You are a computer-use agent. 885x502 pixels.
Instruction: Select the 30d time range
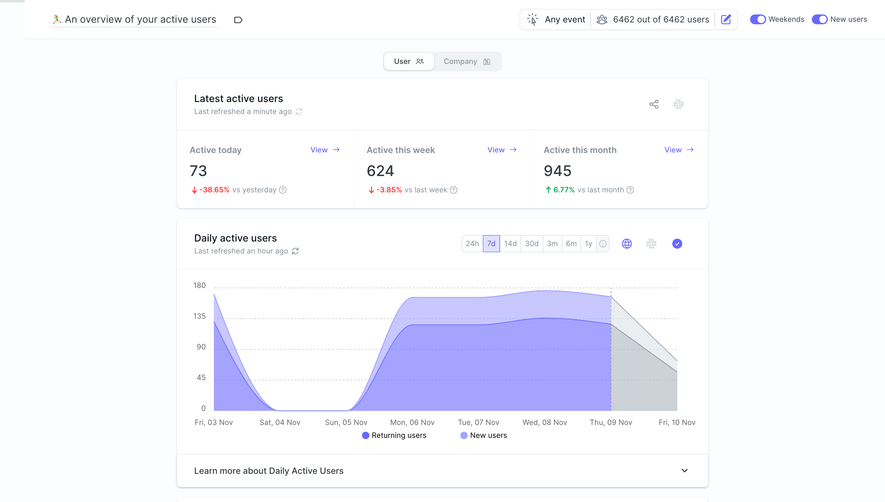point(532,244)
